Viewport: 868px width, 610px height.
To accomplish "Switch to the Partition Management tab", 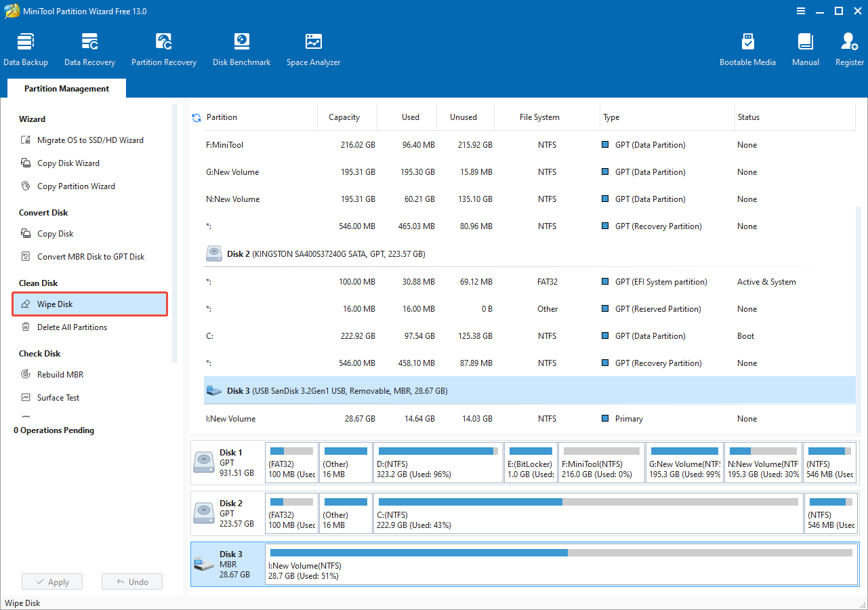I will pyautogui.click(x=66, y=88).
